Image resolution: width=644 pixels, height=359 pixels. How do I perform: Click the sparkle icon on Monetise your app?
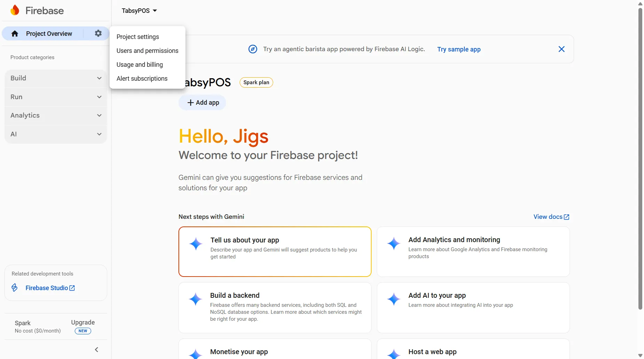pos(196,354)
